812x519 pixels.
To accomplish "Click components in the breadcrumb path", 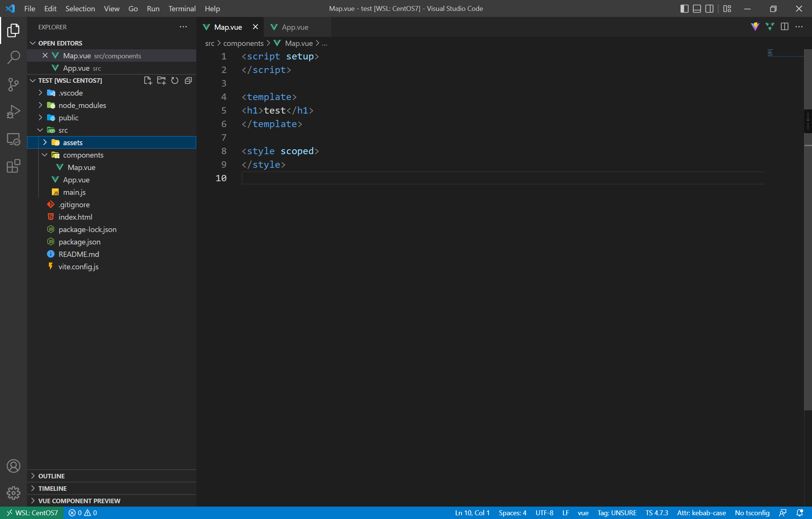I will [x=243, y=43].
